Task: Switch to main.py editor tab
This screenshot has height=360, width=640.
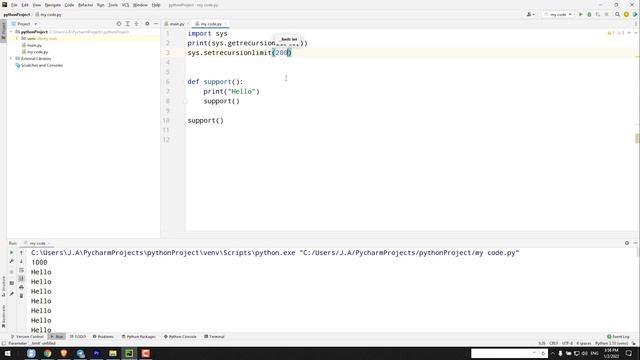Action: [x=175, y=24]
